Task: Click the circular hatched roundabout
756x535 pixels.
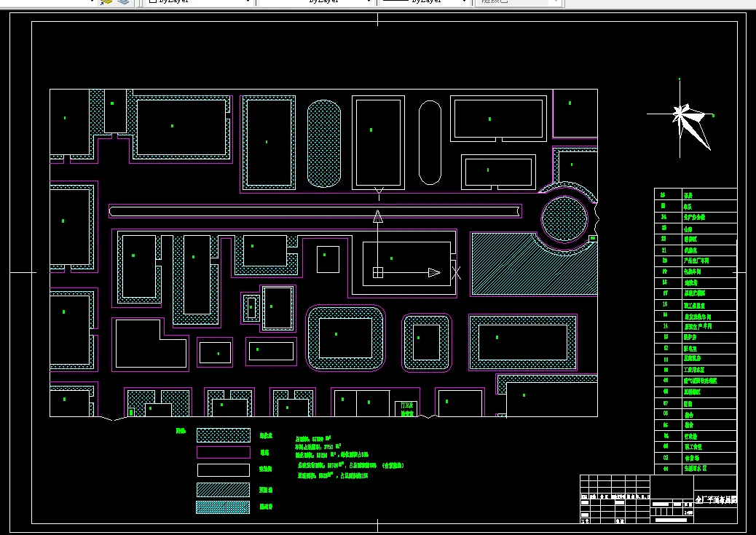Action: click(x=564, y=219)
